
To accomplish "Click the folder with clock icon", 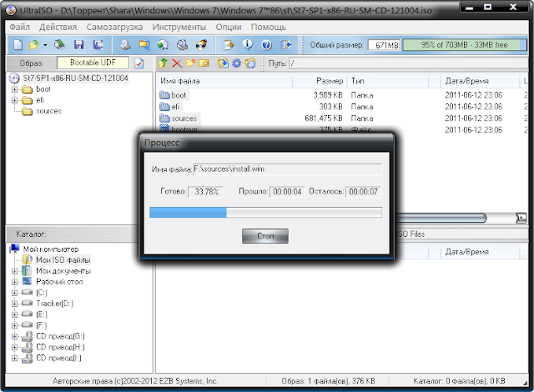I will coord(250,63).
